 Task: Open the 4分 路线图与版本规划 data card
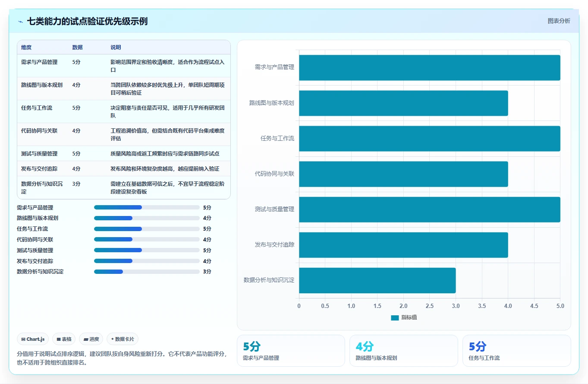pyautogui.click(x=404, y=351)
